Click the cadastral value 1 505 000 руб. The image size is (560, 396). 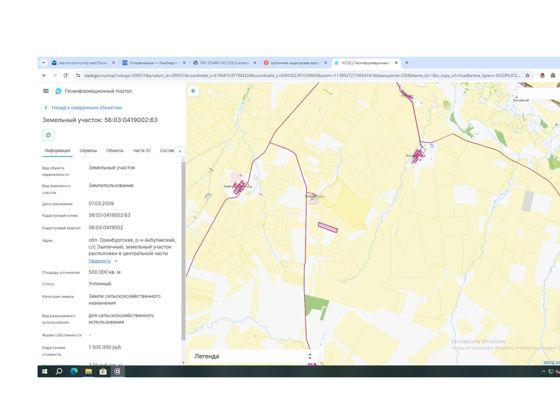(105, 347)
